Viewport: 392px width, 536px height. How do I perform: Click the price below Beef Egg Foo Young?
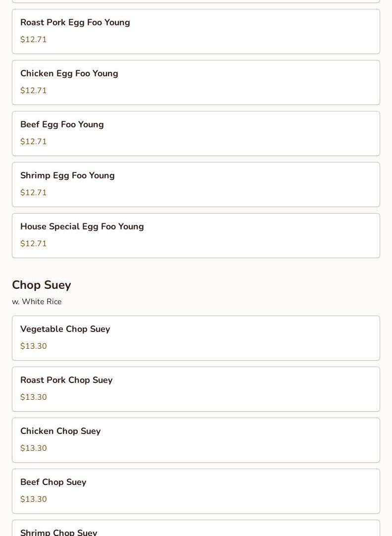click(34, 142)
